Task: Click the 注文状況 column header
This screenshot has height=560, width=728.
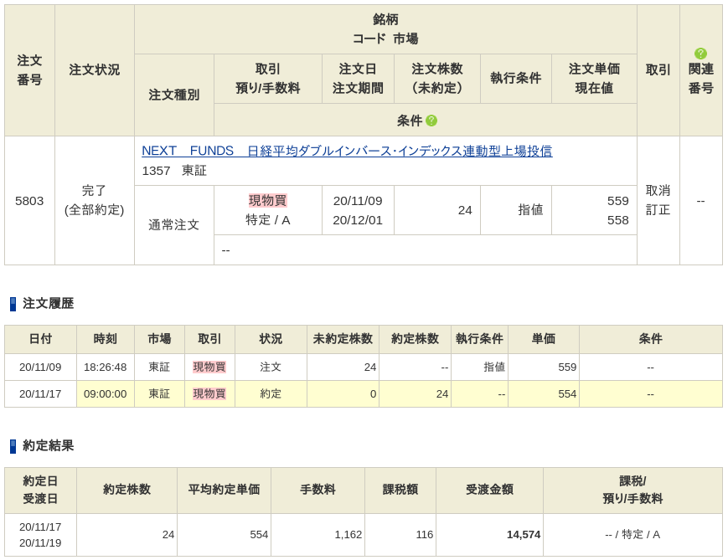Action: tap(95, 70)
